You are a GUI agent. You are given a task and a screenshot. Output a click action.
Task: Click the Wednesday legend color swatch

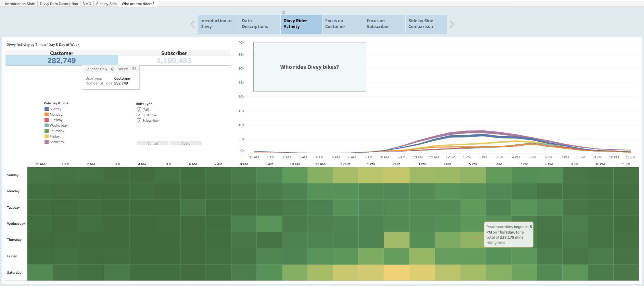[47, 125]
